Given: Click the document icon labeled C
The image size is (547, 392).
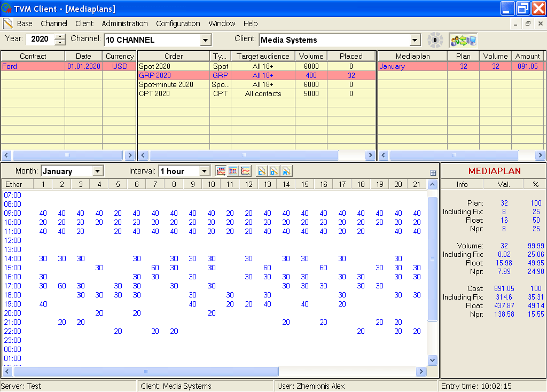Looking at the screenshot, I should (262, 171).
